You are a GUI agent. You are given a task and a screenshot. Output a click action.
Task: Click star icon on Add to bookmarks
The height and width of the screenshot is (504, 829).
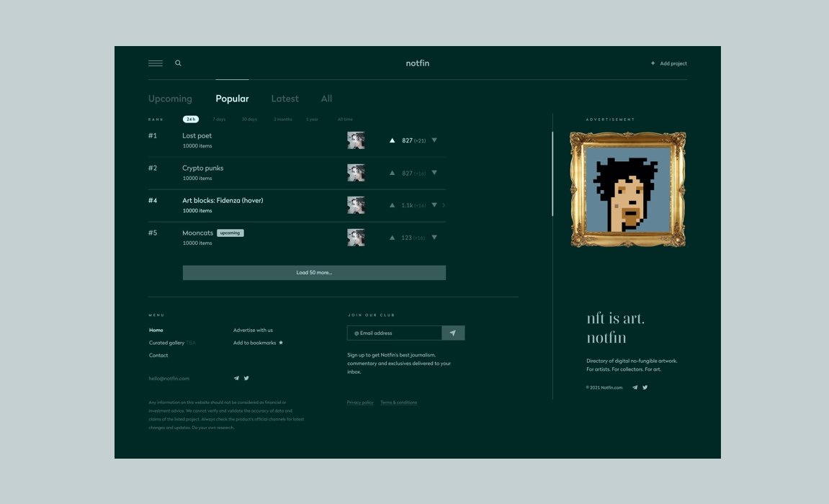click(281, 343)
